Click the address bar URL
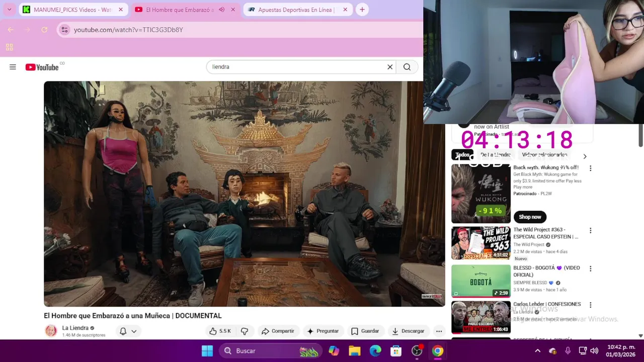644x362 pixels. [128, 30]
